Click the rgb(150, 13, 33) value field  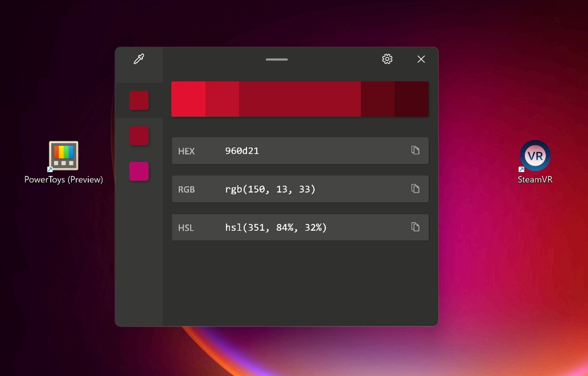tap(270, 189)
